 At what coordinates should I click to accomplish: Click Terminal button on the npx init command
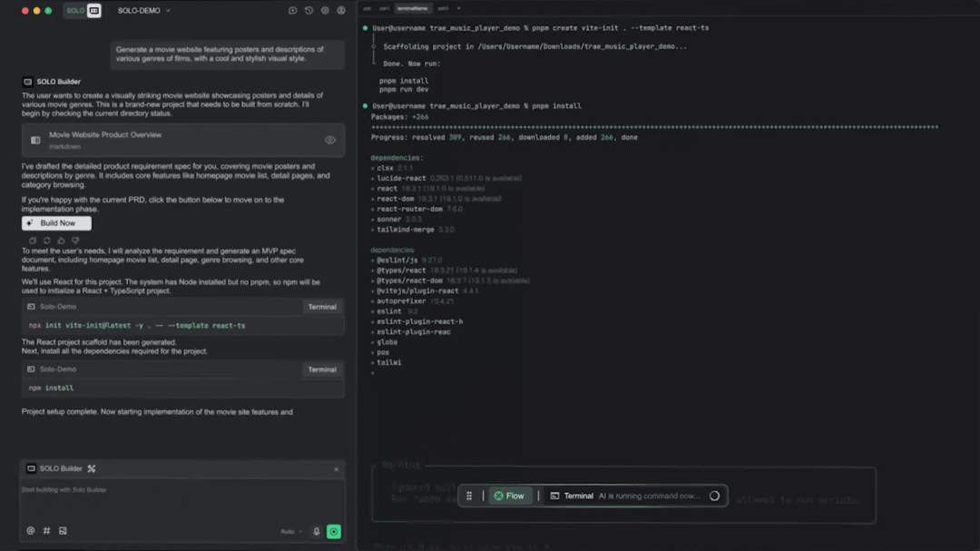[x=322, y=307]
